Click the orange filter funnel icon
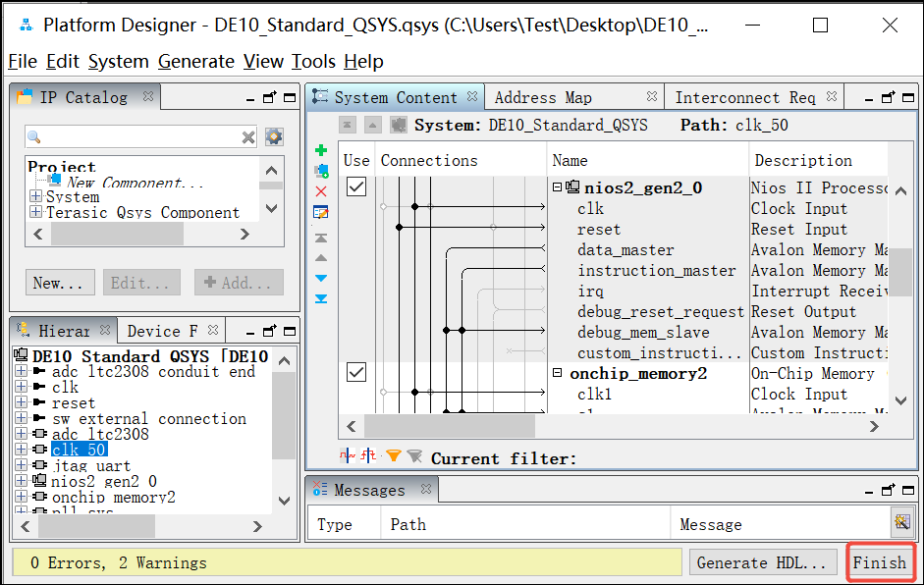Screen dimensions: 924x585 (x=394, y=456)
